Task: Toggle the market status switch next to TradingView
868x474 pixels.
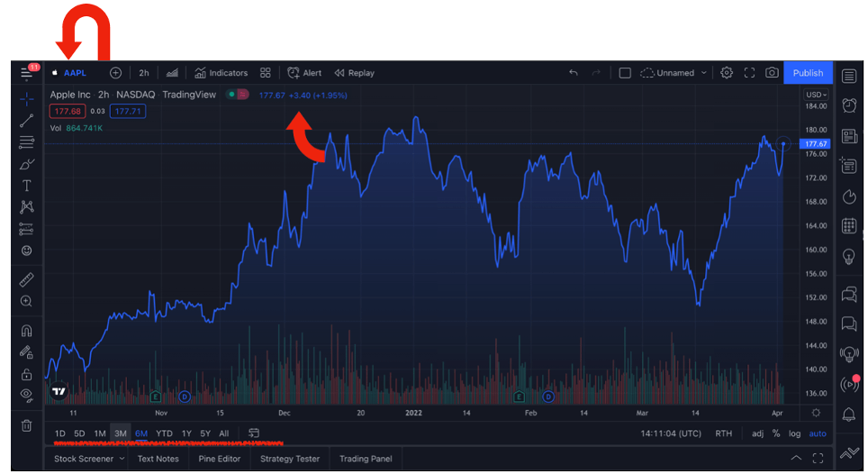Action: [238, 95]
